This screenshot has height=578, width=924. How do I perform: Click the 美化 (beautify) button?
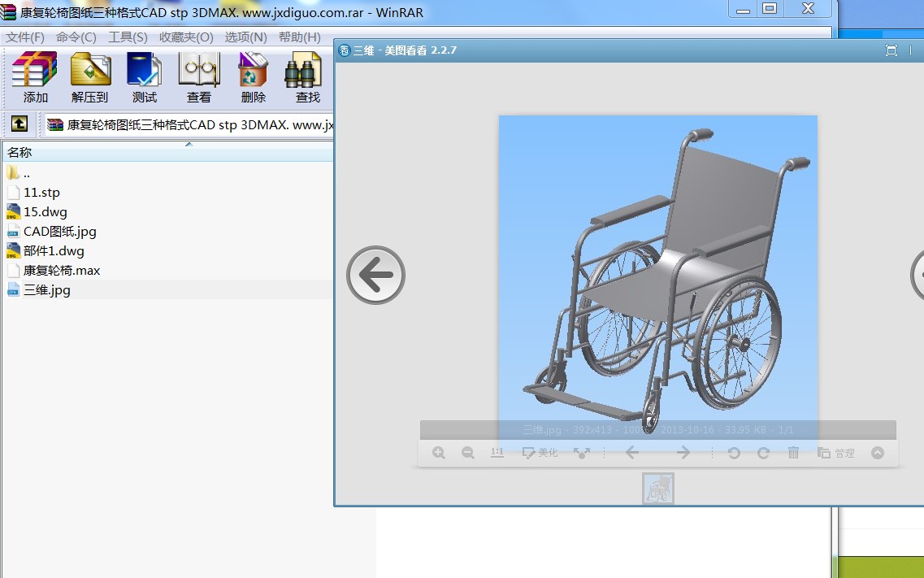pos(540,453)
